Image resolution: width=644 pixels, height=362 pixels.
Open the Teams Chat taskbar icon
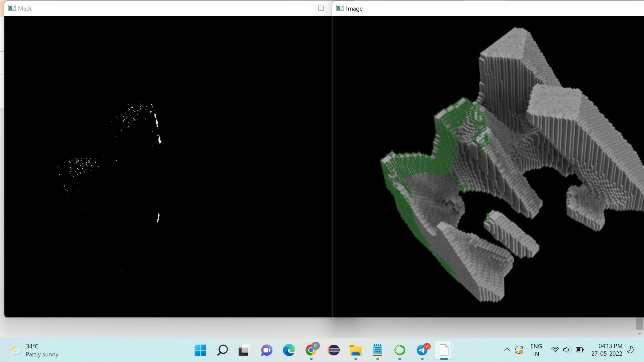[x=267, y=350]
